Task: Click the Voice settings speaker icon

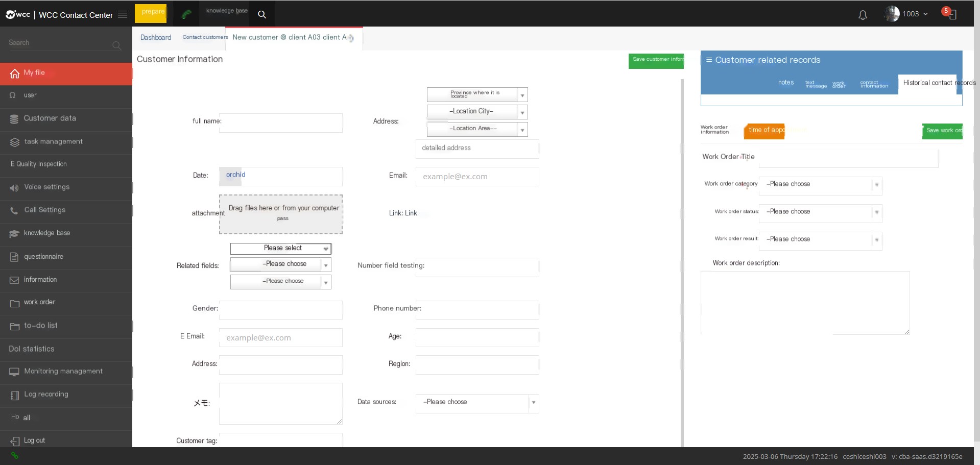Action: [14, 188]
